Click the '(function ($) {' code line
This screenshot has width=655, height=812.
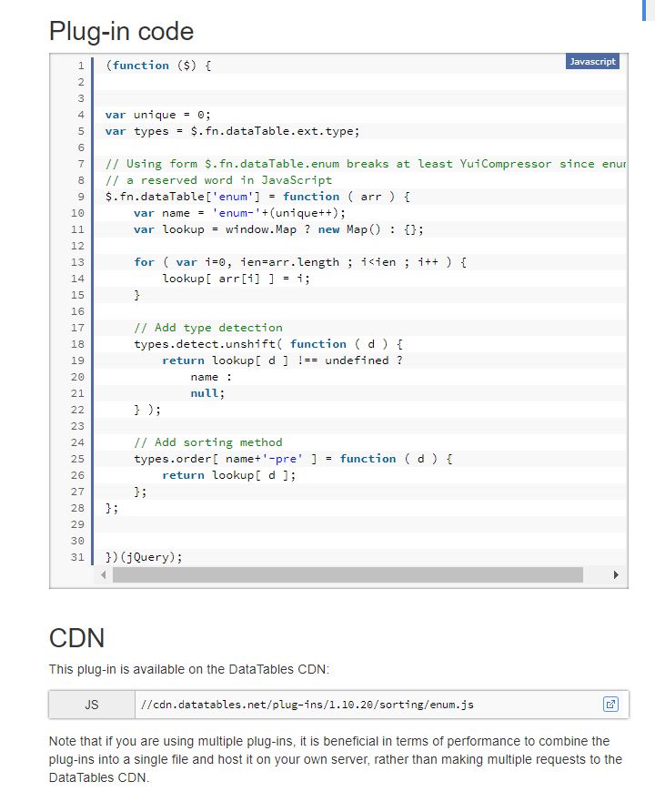(158, 66)
